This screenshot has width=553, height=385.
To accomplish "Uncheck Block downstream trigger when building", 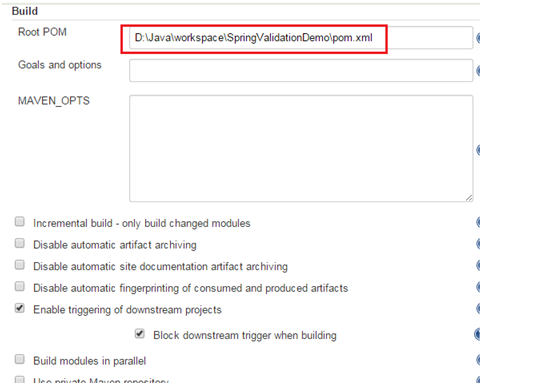I will coord(140,333).
